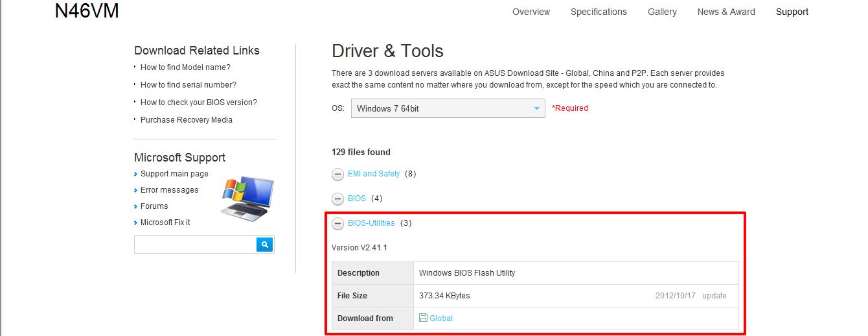Open the EMI and Safety category link
This screenshot has width=868, height=336.
(374, 174)
